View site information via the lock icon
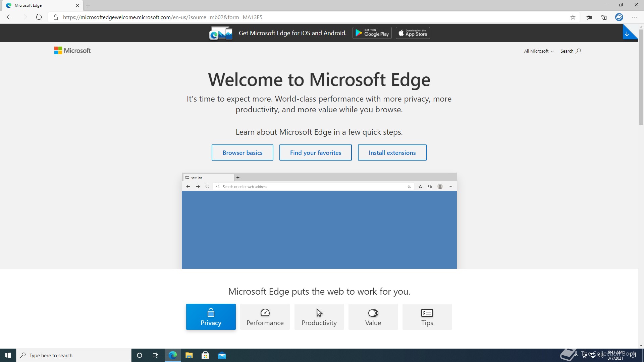644x362 pixels. tap(56, 17)
